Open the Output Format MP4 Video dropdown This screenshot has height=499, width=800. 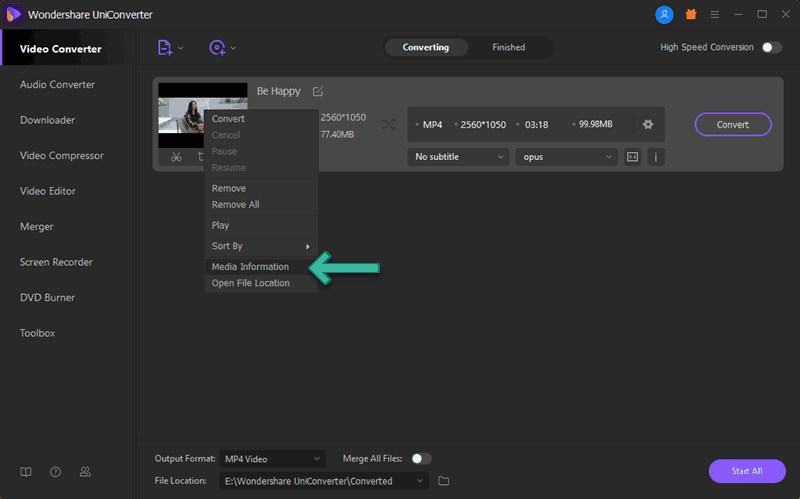(x=272, y=459)
